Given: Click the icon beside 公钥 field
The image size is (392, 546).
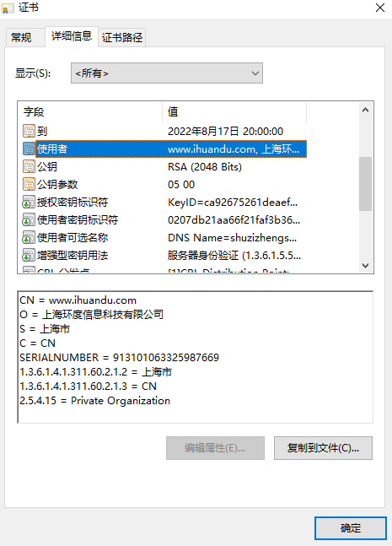Looking at the screenshot, I should [x=29, y=167].
